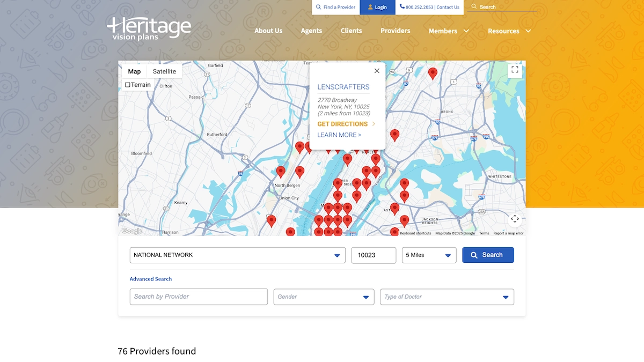
Task: Toggle fullscreen map view
Action: (x=515, y=70)
